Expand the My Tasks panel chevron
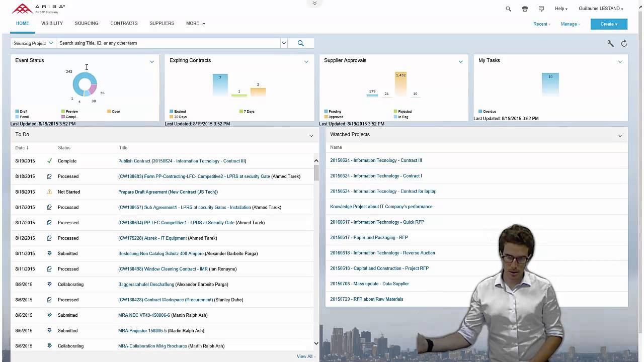 tap(620, 61)
